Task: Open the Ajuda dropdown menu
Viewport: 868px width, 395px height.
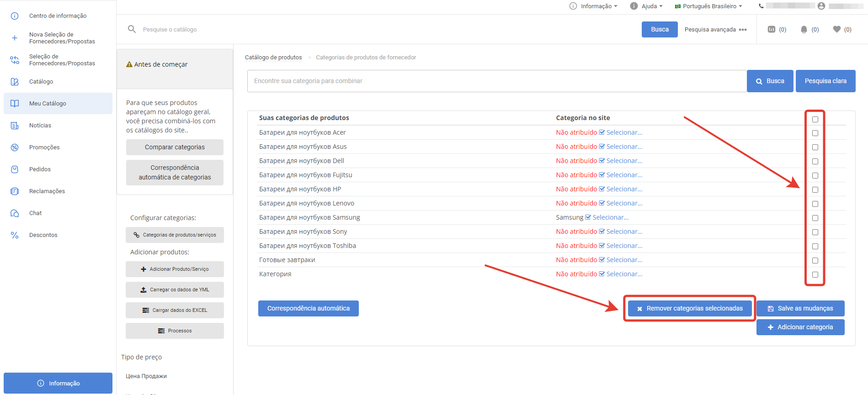Action: click(x=646, y=6)
